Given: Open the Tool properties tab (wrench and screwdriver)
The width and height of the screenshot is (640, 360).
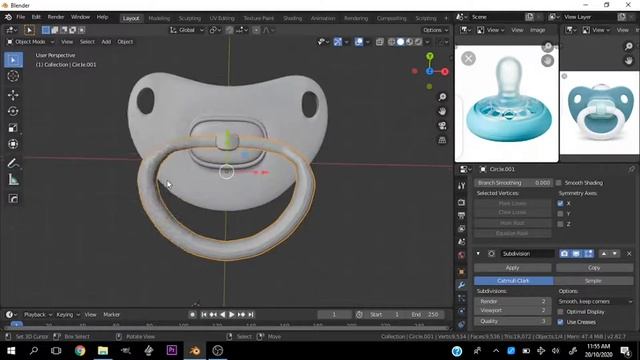Looking at the screenshot, I should click(x=462, y=186).
